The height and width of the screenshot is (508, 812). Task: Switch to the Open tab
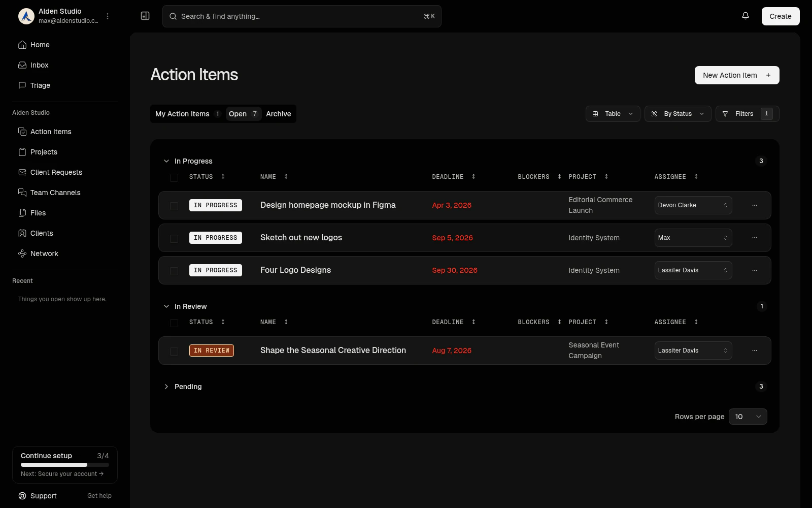click(244, 114)
